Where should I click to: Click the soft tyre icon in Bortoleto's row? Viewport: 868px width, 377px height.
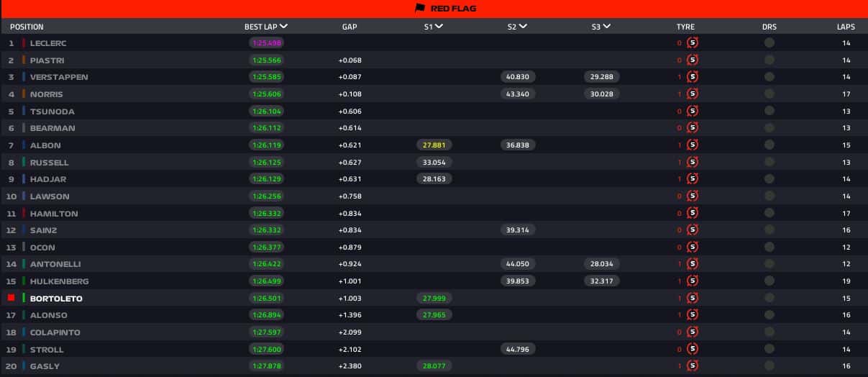pyautogui.click(x=693, y=298)
